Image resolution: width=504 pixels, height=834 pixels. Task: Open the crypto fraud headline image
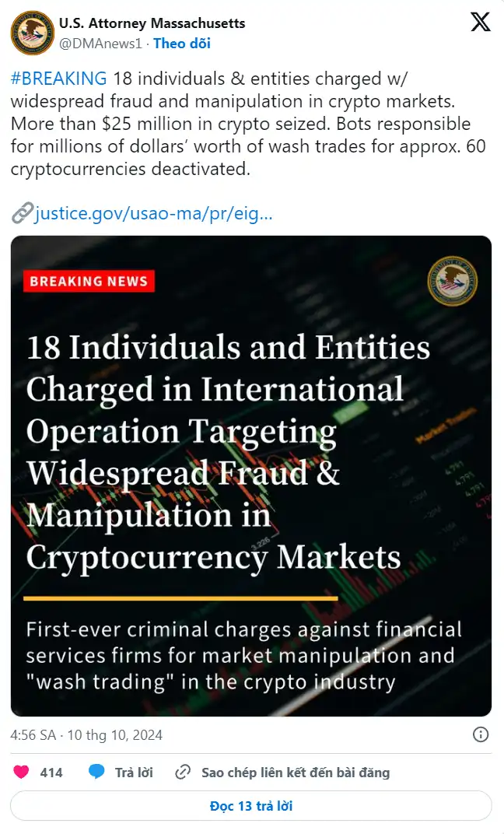click(251, 475)
